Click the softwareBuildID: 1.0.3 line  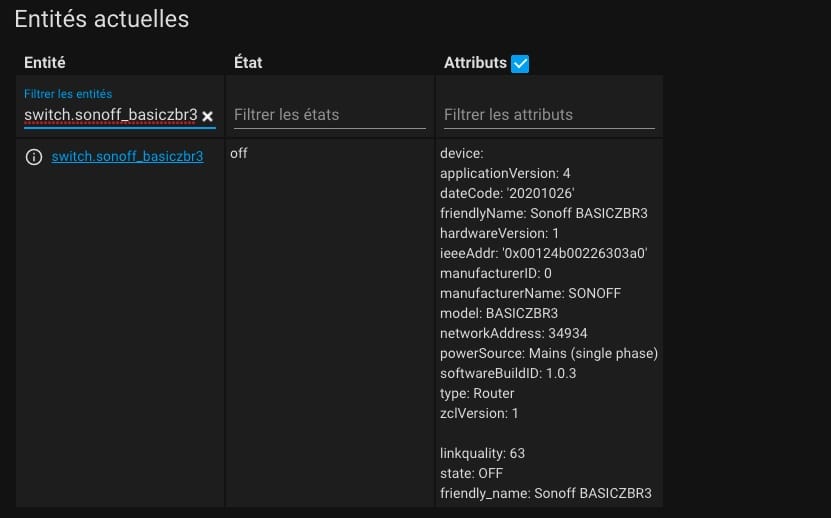tap(508, 373)
